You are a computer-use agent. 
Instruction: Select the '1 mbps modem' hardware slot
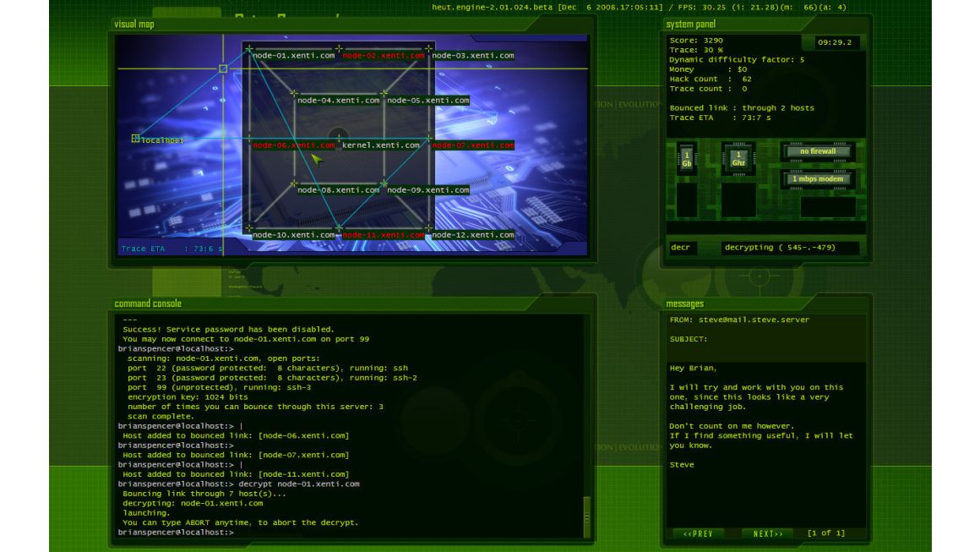coord(818,179)
